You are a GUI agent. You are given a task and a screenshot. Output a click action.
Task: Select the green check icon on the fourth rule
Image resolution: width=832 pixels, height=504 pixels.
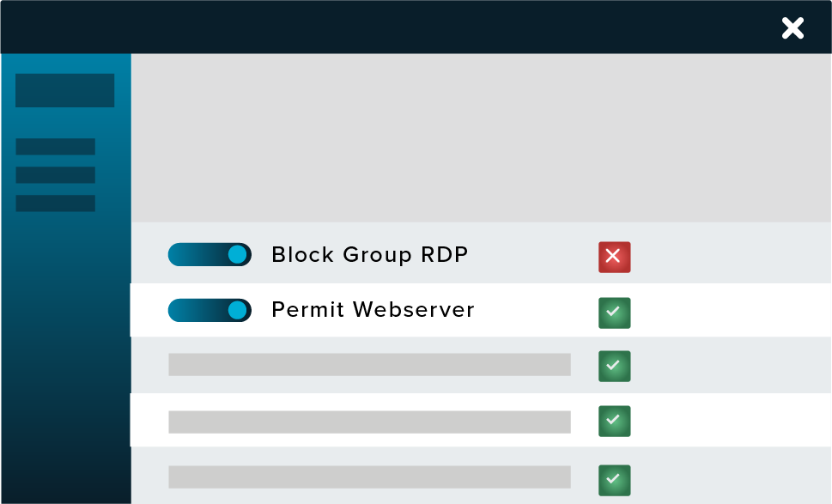point(614,422)
